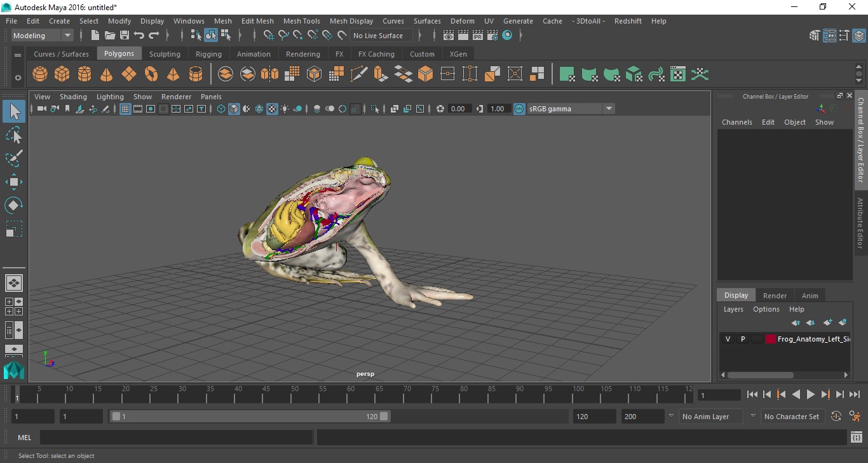Open the Channels menu in Channel Box
This screenshot has height=463, width=868.
(x=736, y=122)
